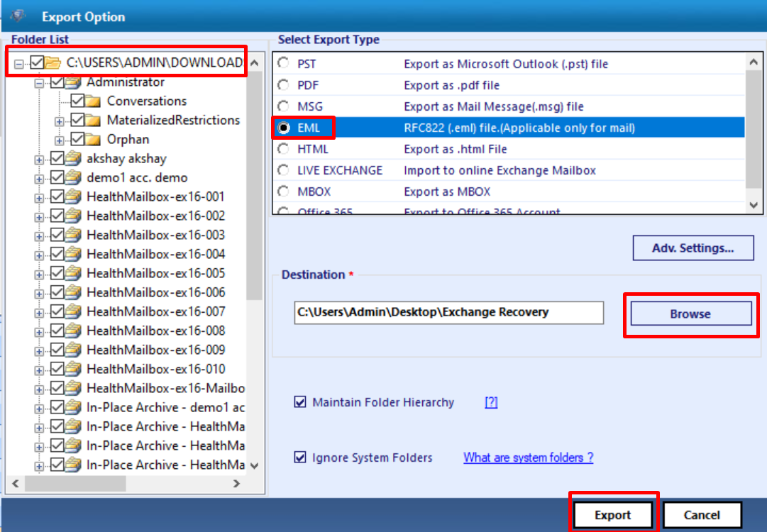Expand the akshay akshay mailbox node
The height and width of the screenshot is (532, 767).
click(39, 160)
